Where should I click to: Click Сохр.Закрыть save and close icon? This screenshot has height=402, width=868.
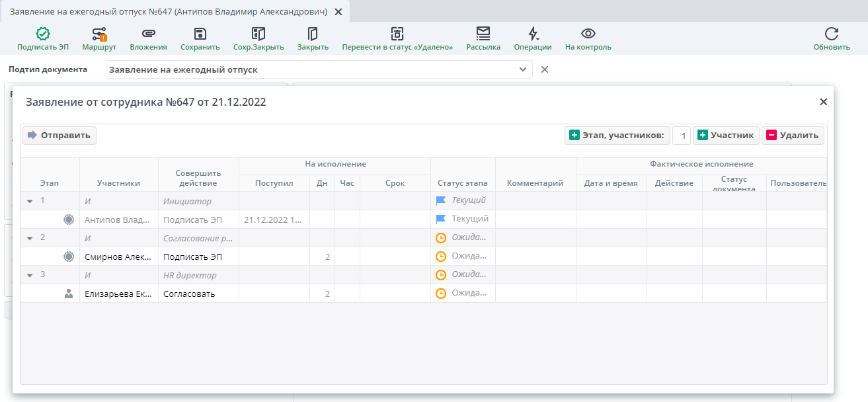(258, 34)
